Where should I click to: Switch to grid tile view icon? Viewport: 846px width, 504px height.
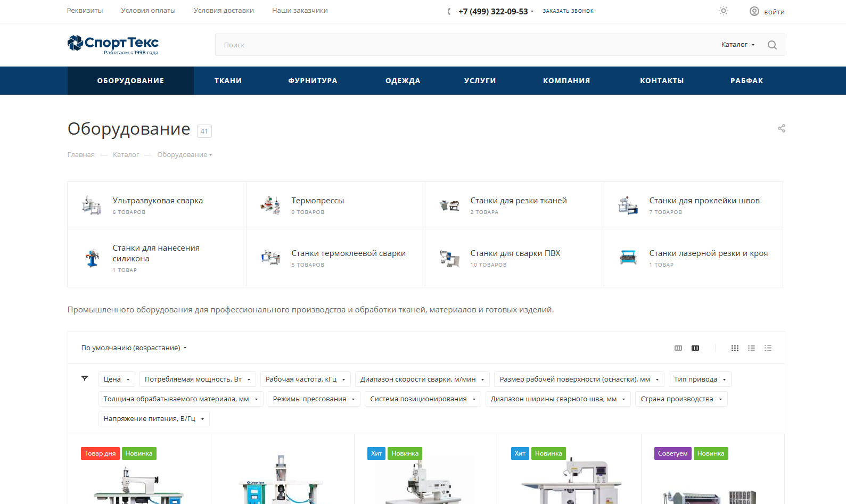(x=735, y=348)
